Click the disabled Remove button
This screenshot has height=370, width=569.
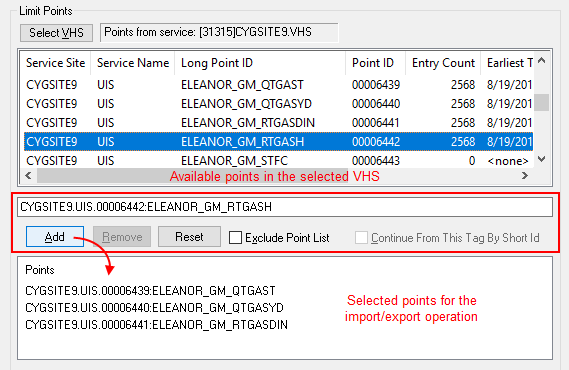(x=122, y=237)
